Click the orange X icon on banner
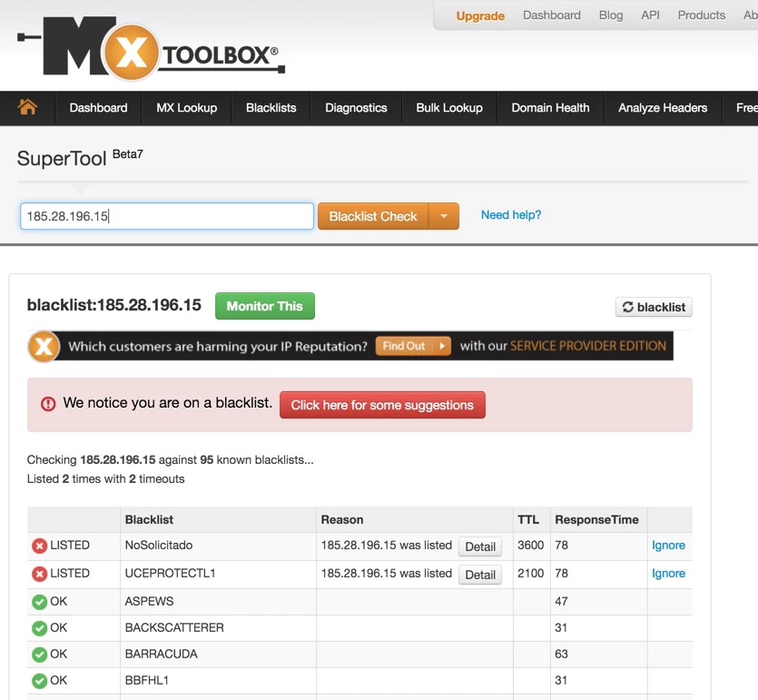This screenshot has width=758, height=700. point(44,346)
